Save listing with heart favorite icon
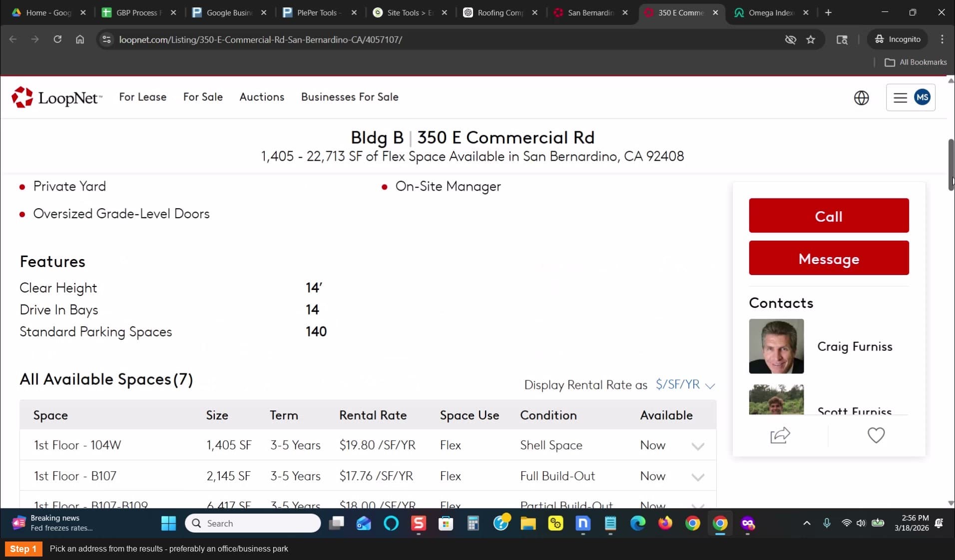Viewport: 955px width, 560px height. pos(876,435)
